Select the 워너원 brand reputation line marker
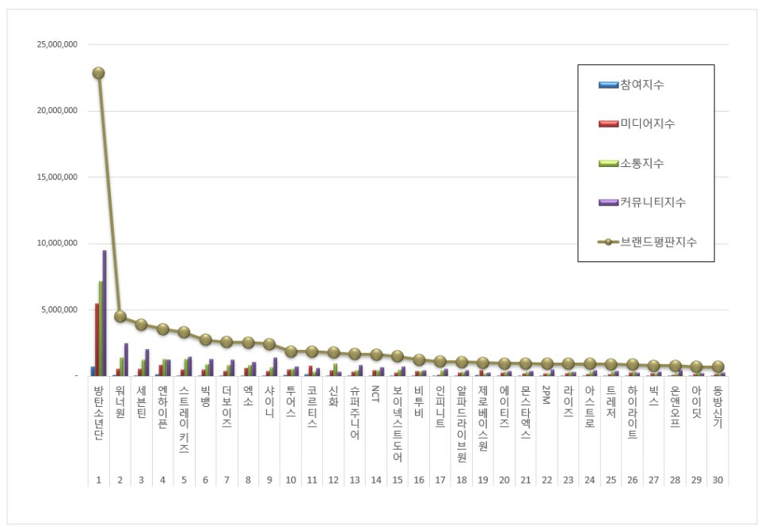 (120, 316)
